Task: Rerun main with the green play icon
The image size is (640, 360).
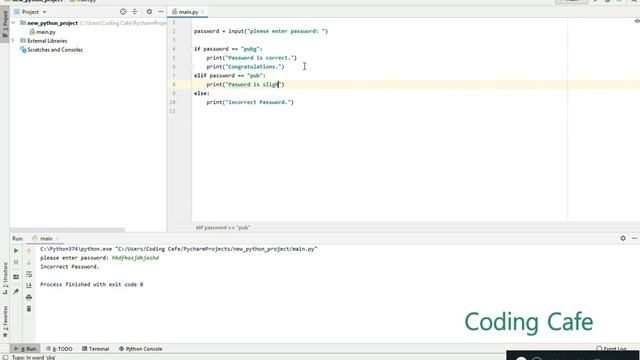Action: [x=16, y=251]
